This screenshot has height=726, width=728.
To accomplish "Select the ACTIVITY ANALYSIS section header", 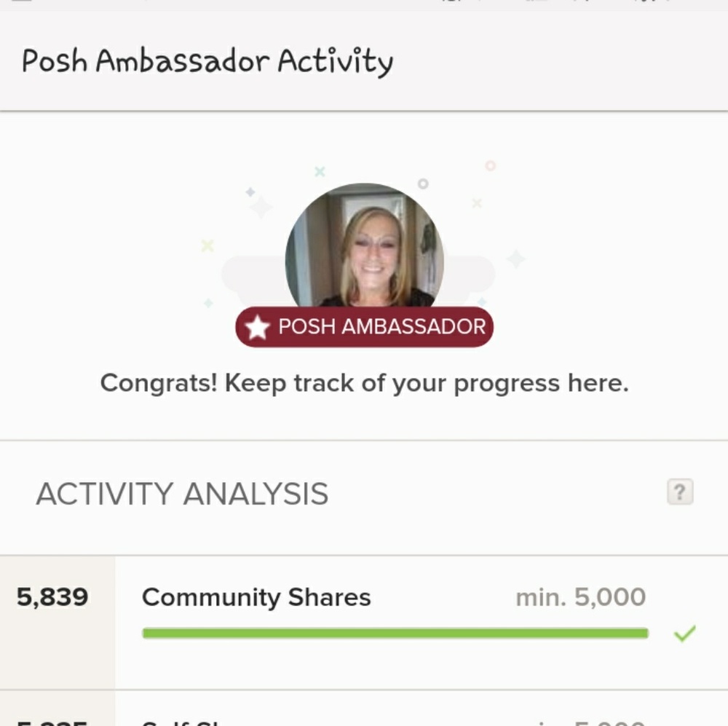I will tap(183, 493).
